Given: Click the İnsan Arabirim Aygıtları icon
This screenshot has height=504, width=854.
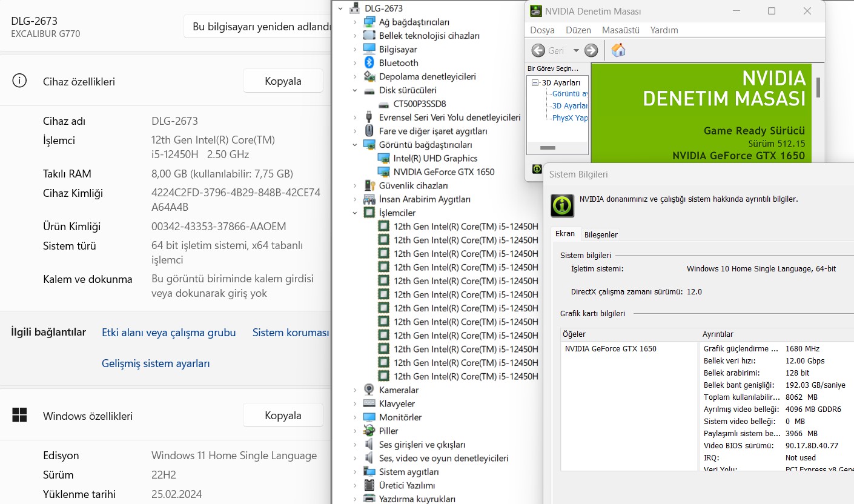Looking at the screenshot, I should pyautogui.click(x=369, y=199).
